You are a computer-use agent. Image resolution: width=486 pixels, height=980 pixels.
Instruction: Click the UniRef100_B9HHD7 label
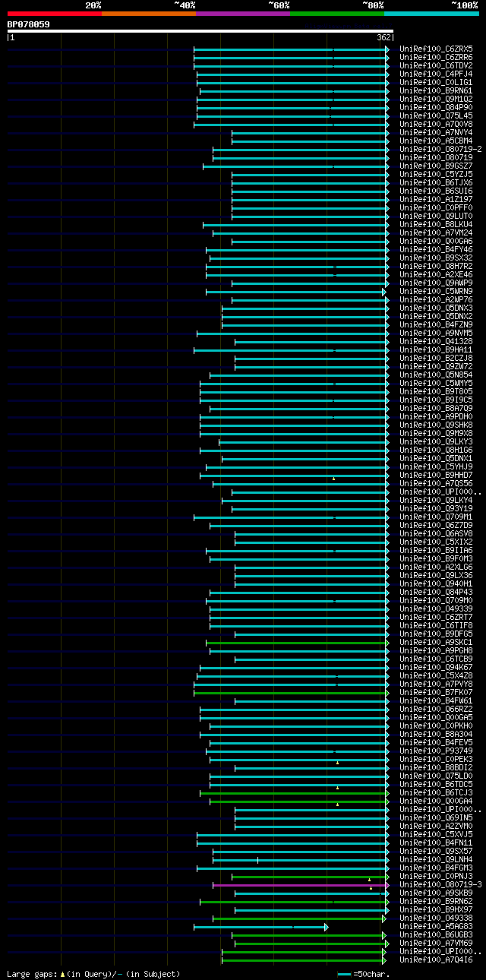coord(436,475)
